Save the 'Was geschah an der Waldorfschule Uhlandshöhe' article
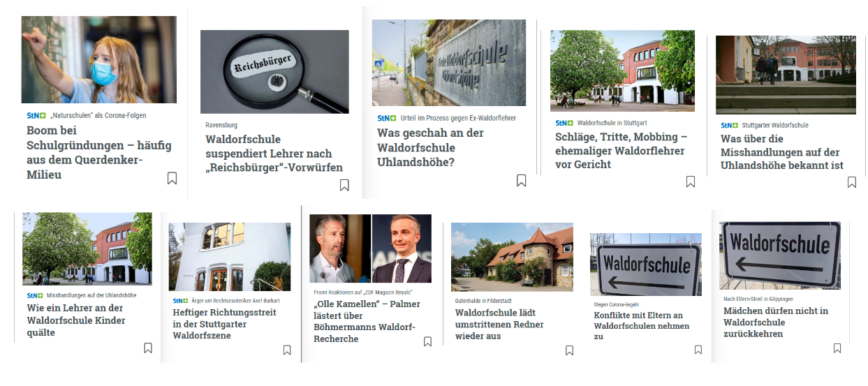Screen dimensions: 868x386 [521, 180]
